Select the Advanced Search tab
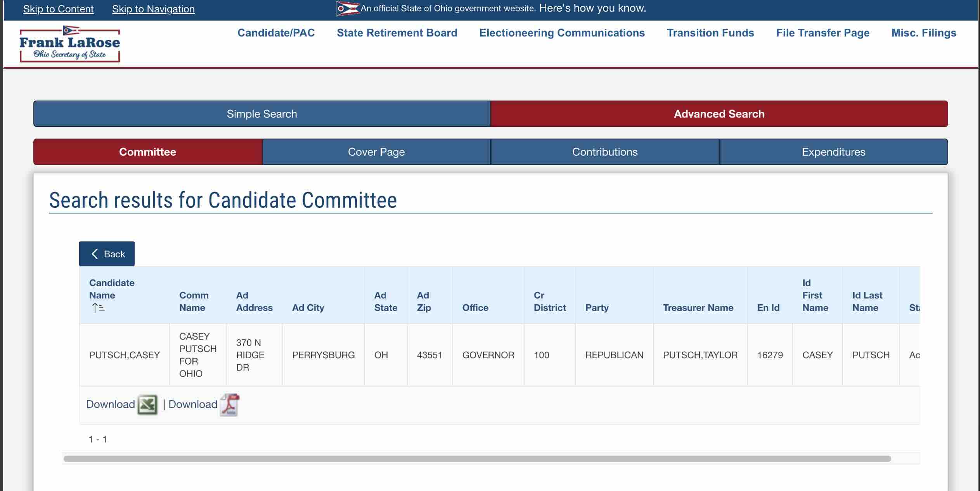This screenshot has width=980, height=491. [x=719, y=114]
